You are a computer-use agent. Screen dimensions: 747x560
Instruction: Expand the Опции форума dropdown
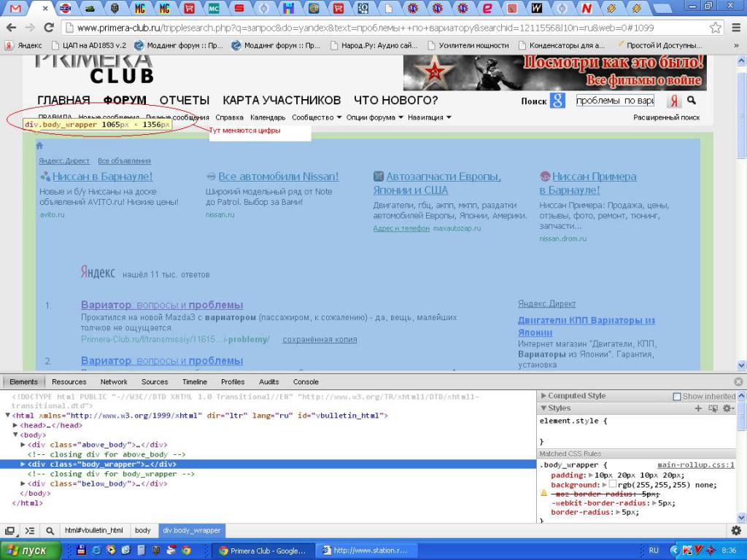[x=374, y=117]
